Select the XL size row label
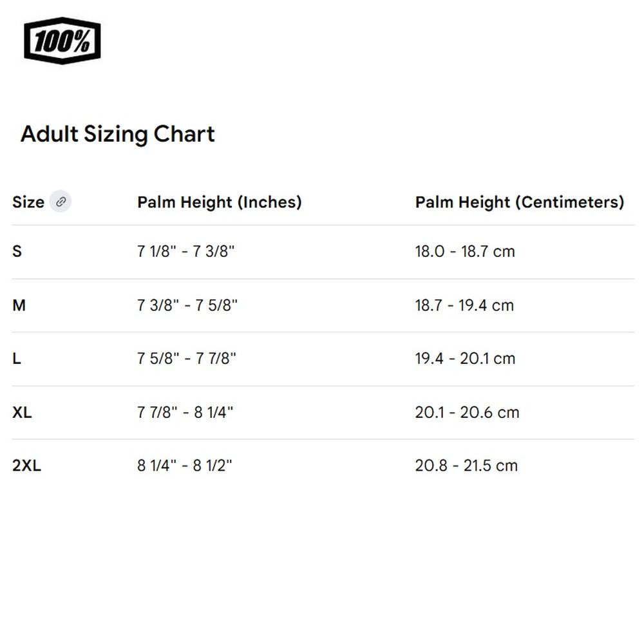The height and width of the screenshot is (644, 644). pos(22,412)
